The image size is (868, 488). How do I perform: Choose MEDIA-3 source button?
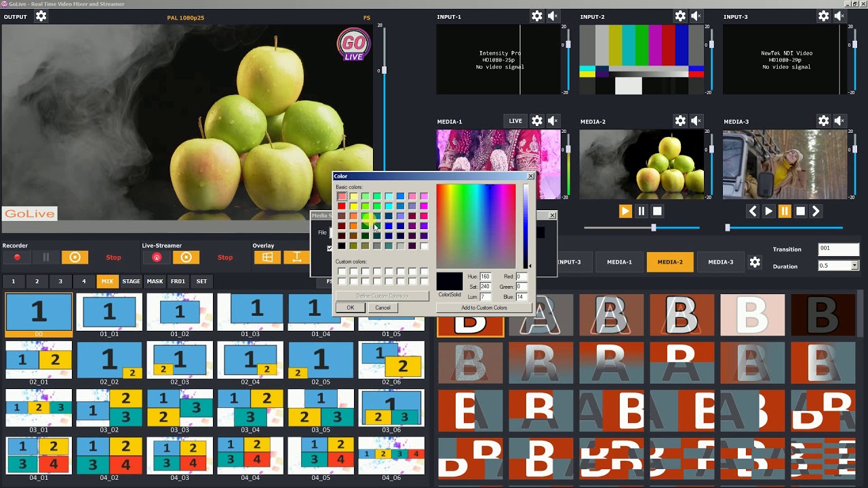pyautogui.click(x=720, y=262)
